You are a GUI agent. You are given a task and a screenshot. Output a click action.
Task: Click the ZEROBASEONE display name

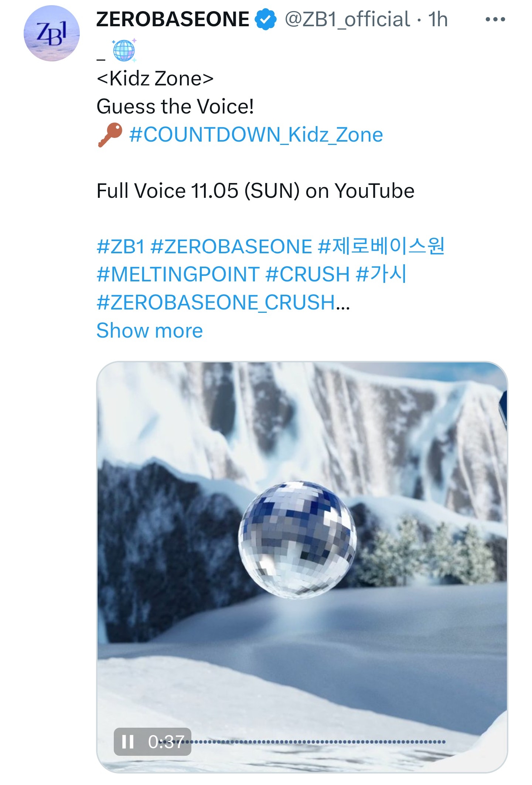coord(173,19)
